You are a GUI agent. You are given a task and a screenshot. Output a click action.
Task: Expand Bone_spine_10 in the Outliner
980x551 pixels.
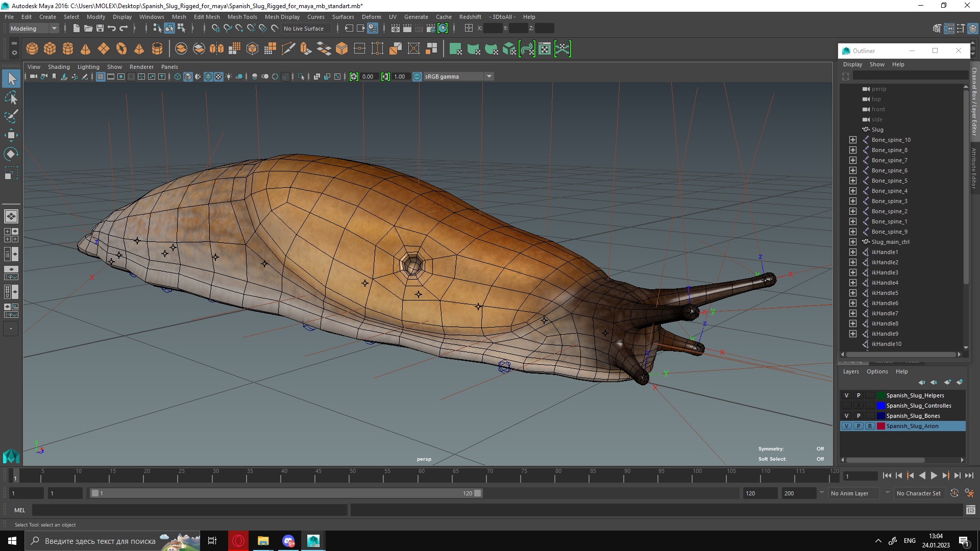(852, 140)
